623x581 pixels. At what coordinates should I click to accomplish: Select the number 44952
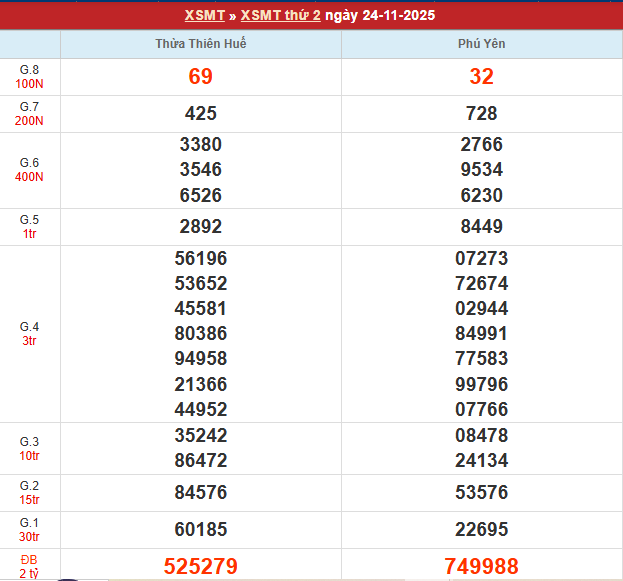coord(201,409)
